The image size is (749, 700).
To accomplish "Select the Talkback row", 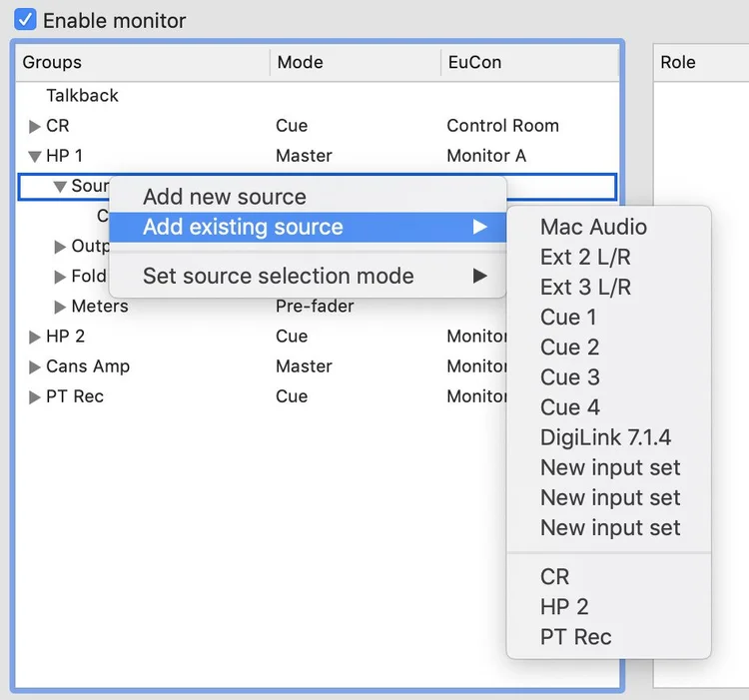I will pyautogui.click(x=318, y=96).
